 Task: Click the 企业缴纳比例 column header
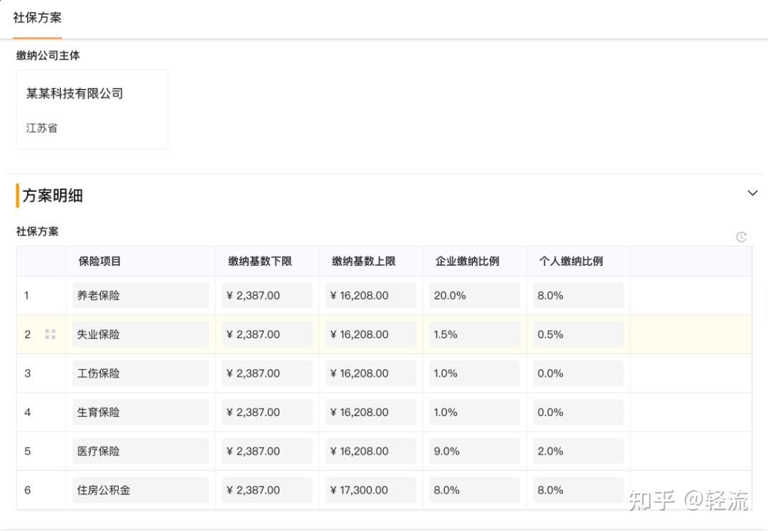[x=467, y=261]
